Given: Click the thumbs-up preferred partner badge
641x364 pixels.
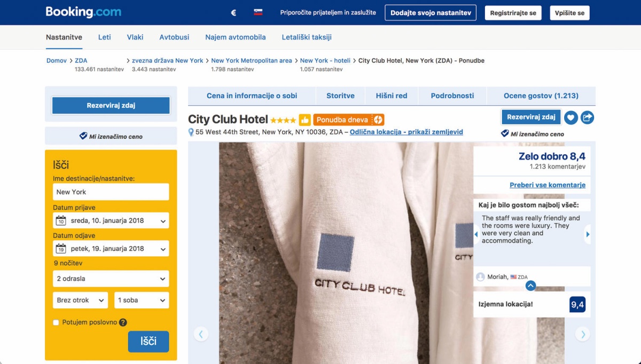Looking at the screenshot, I should [x=304, y=120].
